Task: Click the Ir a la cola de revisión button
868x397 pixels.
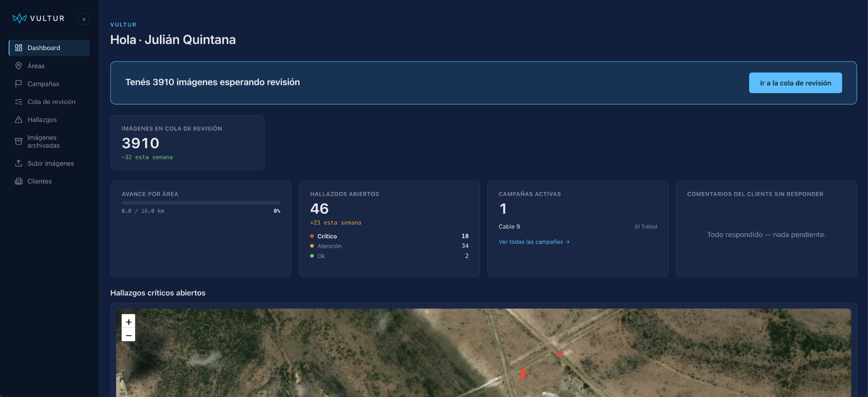Action: click(x=795, y=83)
